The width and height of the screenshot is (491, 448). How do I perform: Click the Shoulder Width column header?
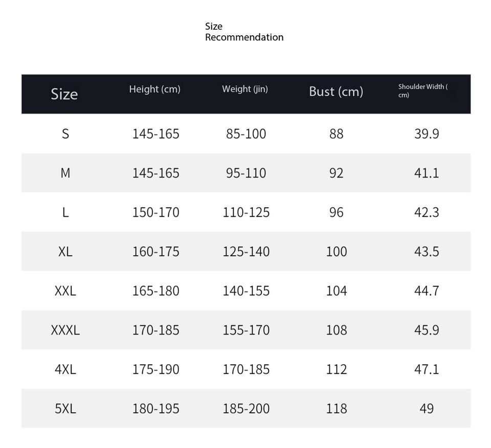coord(423,91)
